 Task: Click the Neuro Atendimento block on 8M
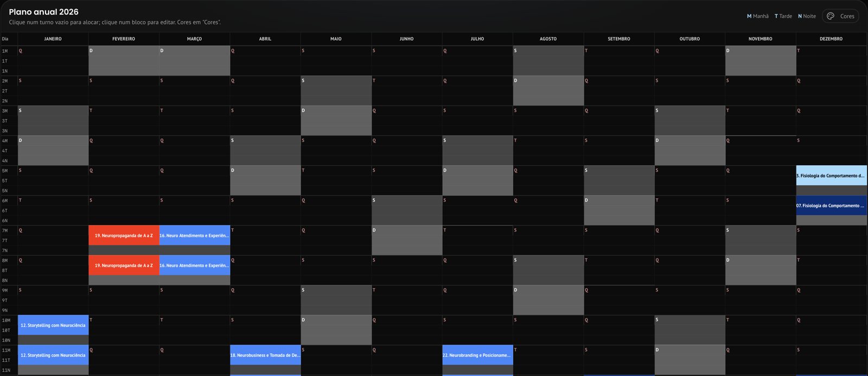(x=195, y=265)
